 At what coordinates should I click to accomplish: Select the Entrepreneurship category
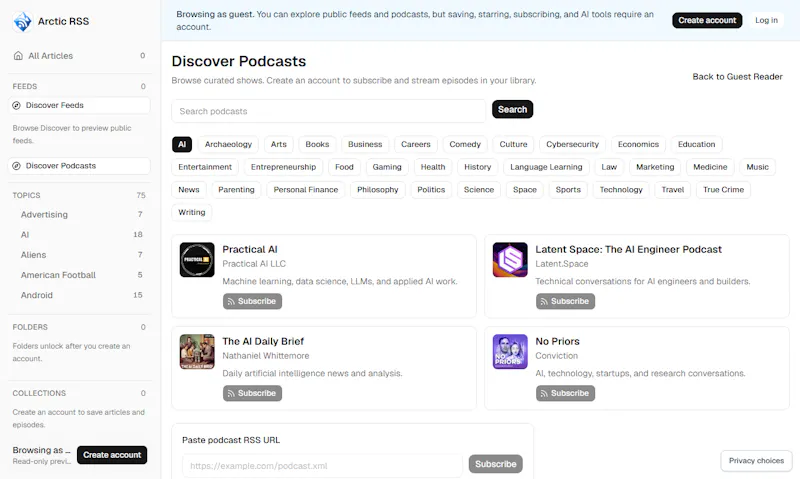tap(283, 167)
